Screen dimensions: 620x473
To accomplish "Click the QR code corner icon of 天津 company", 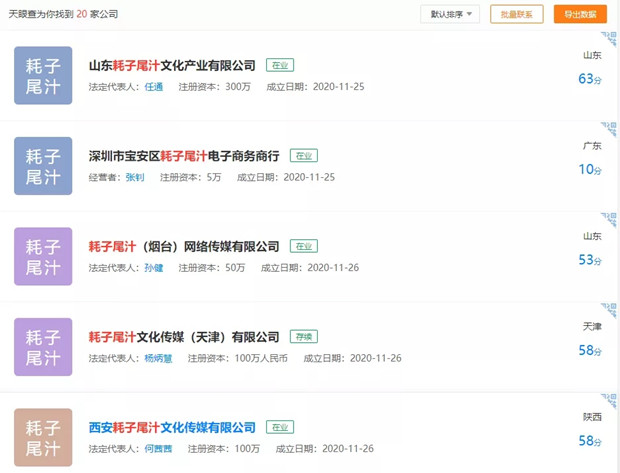I will click(610, 310).
